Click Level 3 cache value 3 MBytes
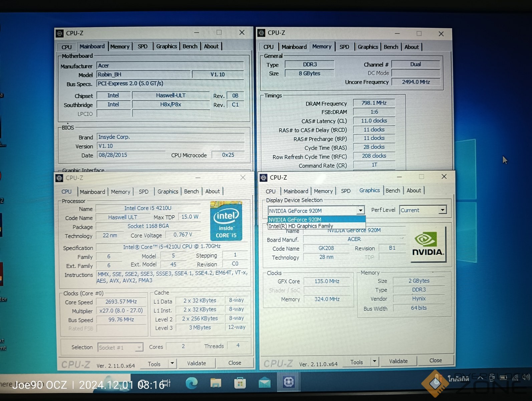Viewport: 532px width, 401px height. click(x=200, y=328)
